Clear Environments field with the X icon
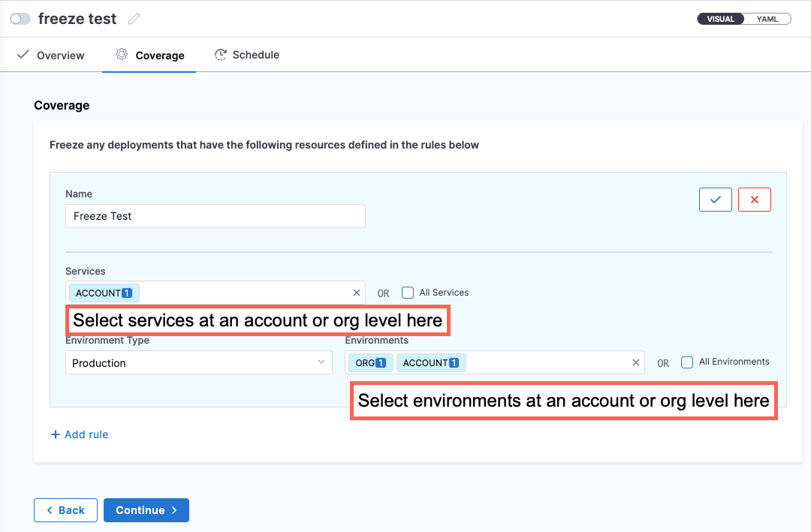Viewport: 811px width, 532px height. coord(636,363)
